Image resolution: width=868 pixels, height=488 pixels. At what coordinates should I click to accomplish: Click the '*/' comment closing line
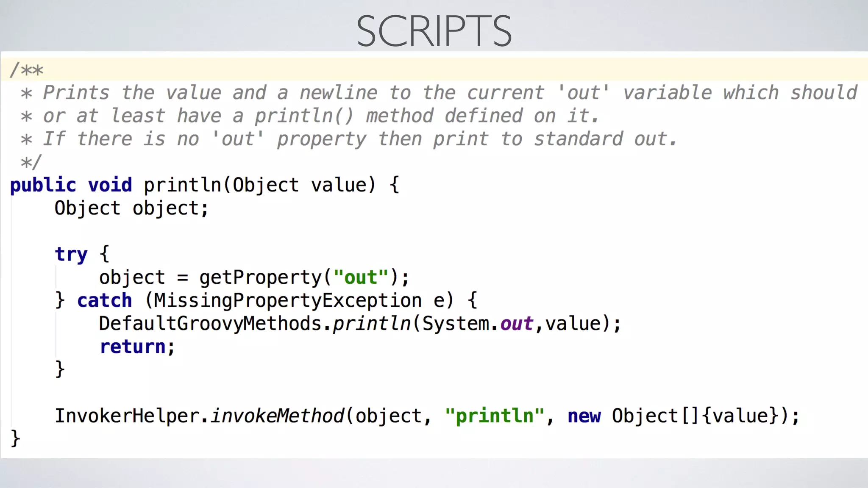pos(31,162)
